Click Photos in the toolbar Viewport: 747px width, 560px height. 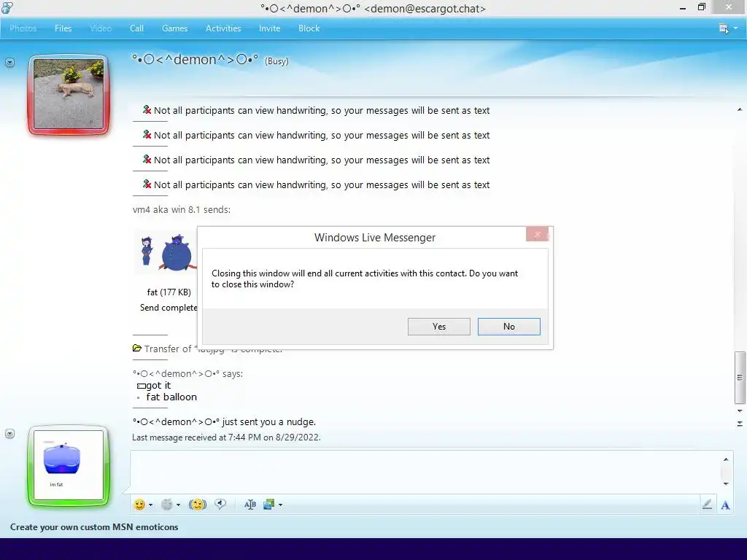coord(23,28)
